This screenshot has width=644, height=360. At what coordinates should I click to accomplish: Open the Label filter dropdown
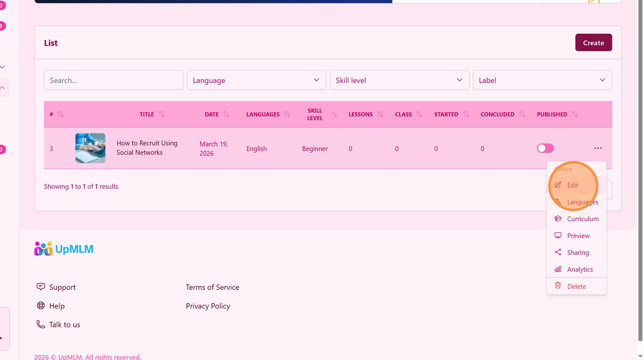(x=542, y=80)
